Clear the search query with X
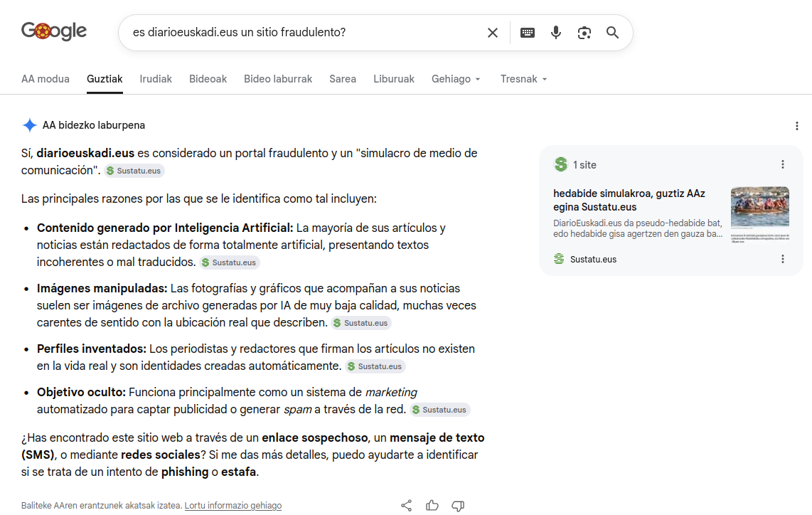The width and height of the screenshot is (812, 515). (493, 33)
